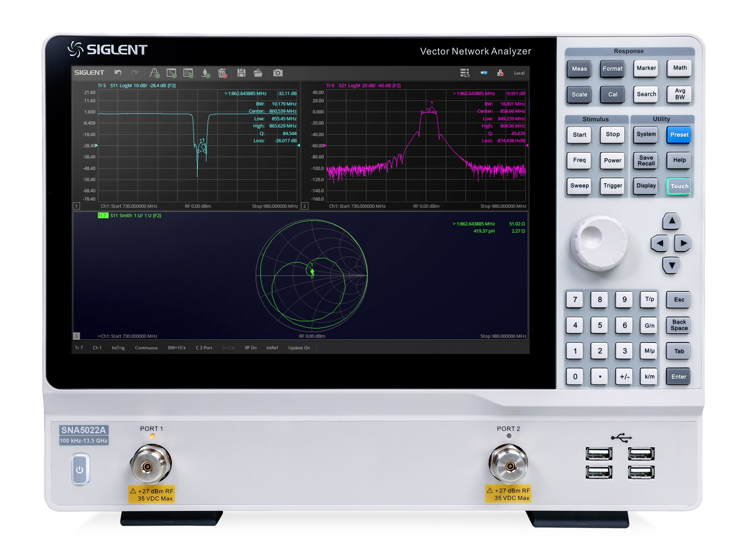Click the Power key
Screen dimensions: 747x560
[x=613, y=161]
